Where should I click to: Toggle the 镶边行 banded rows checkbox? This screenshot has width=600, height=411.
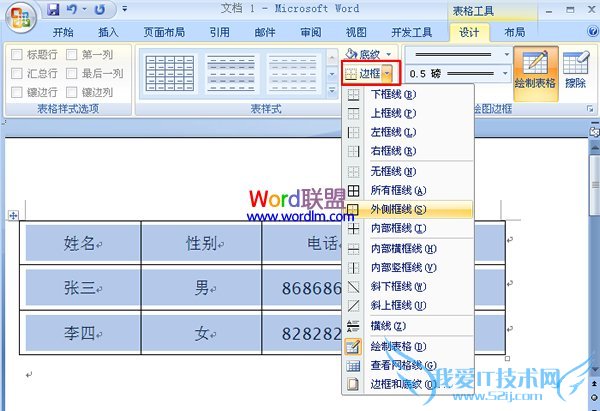[16, 92]
